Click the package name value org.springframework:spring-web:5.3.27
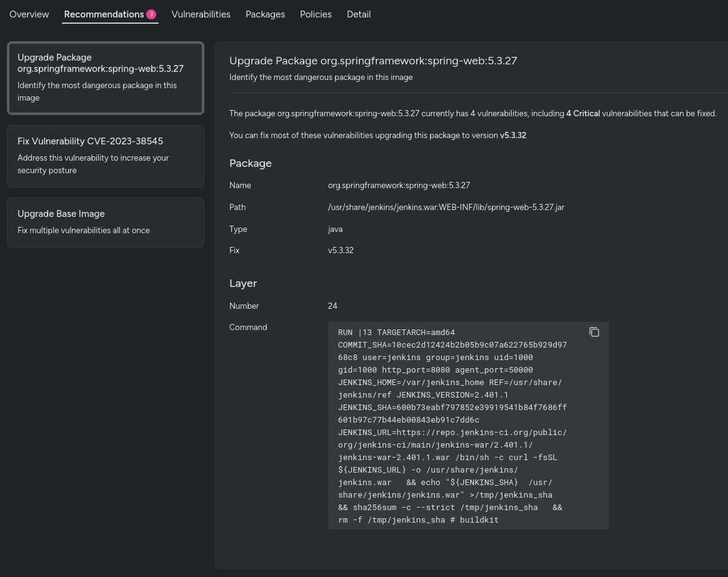 (x=399, y=186)
